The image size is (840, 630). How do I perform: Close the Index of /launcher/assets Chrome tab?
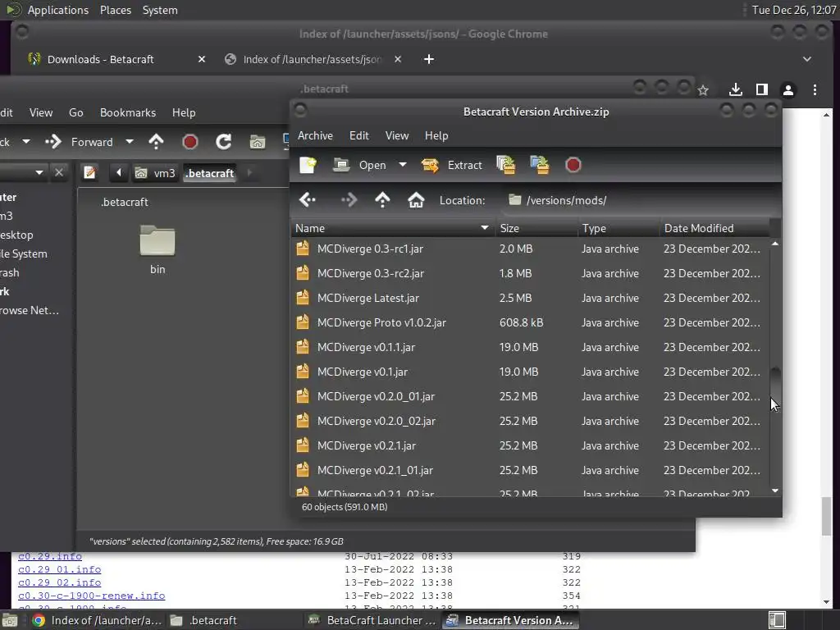(398, 59)
